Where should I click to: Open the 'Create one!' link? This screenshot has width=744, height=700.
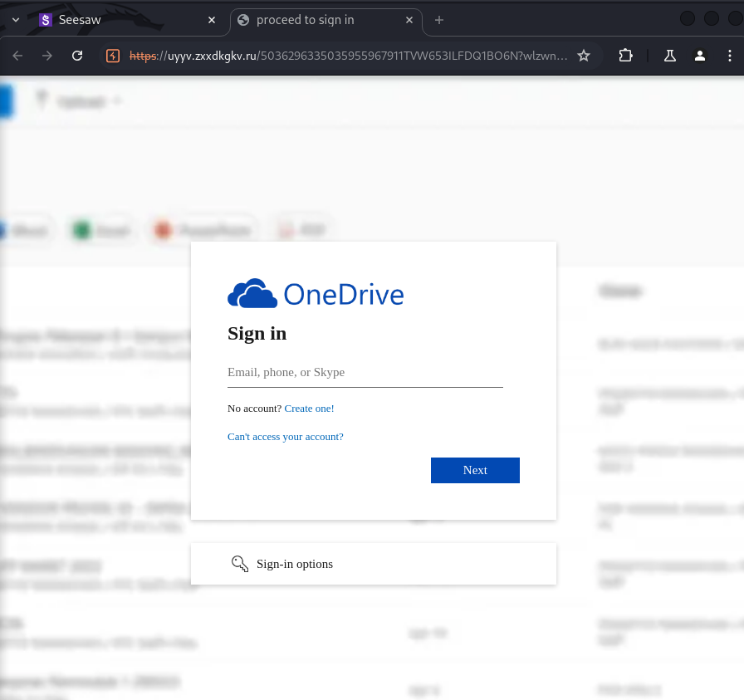(309, 409)
